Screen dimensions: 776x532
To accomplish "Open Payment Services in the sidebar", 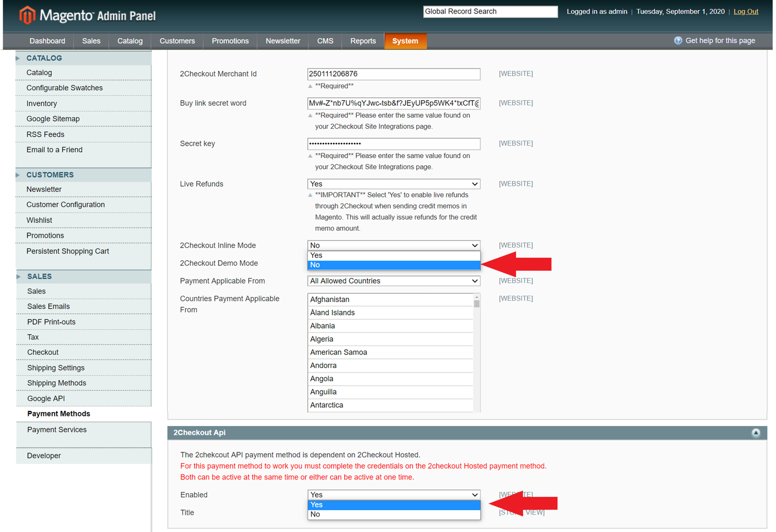I will 84,430.
